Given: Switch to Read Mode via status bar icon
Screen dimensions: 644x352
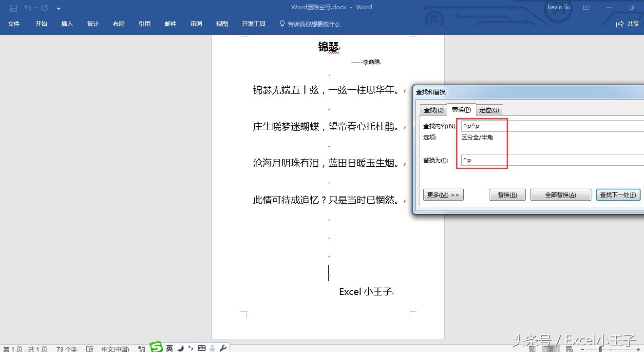Looking at the screenshot, I should pyautogui.click(x=532, y=349).
